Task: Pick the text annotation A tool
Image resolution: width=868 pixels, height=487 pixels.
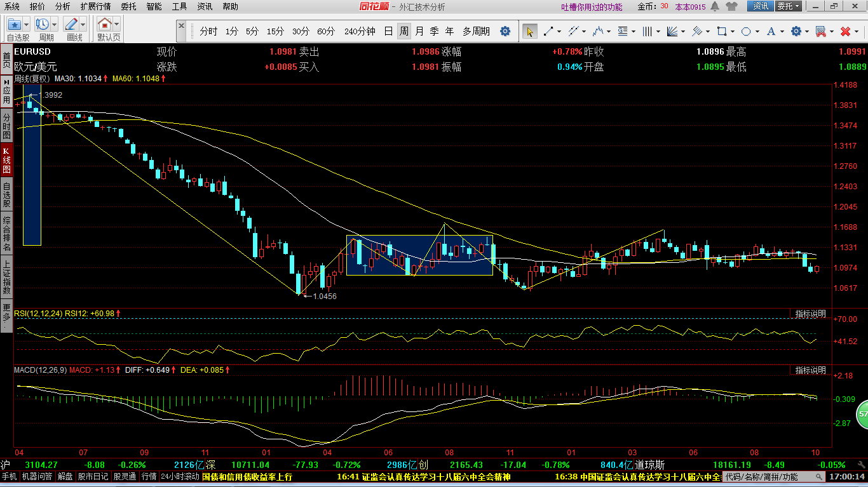Action: [771, 31]
